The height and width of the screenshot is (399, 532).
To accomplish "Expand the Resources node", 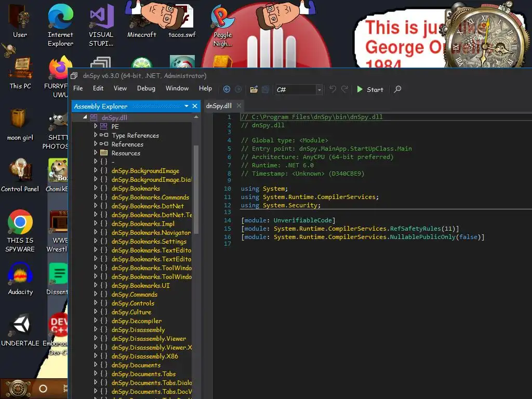I will click(x=96, y=152).
